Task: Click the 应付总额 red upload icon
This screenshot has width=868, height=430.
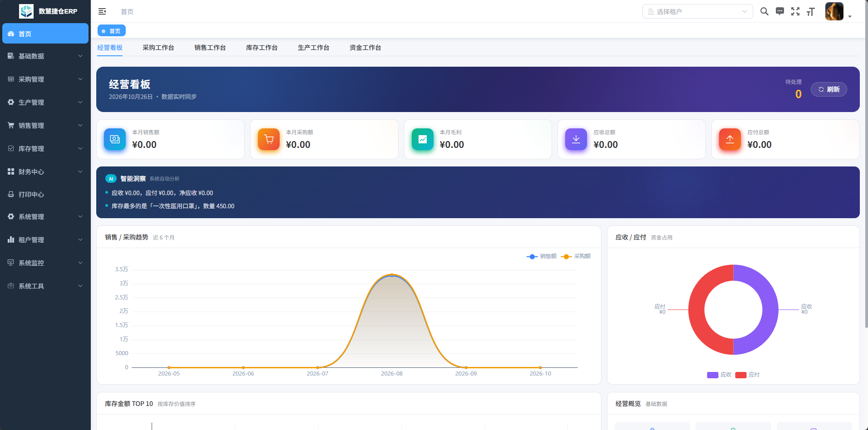Action: pos(730,139)
